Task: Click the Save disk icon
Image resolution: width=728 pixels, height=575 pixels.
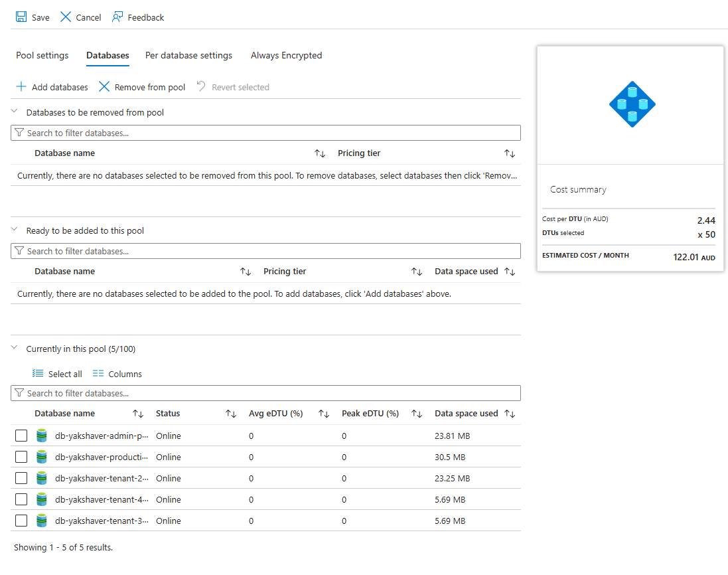Action: [21, 17]
